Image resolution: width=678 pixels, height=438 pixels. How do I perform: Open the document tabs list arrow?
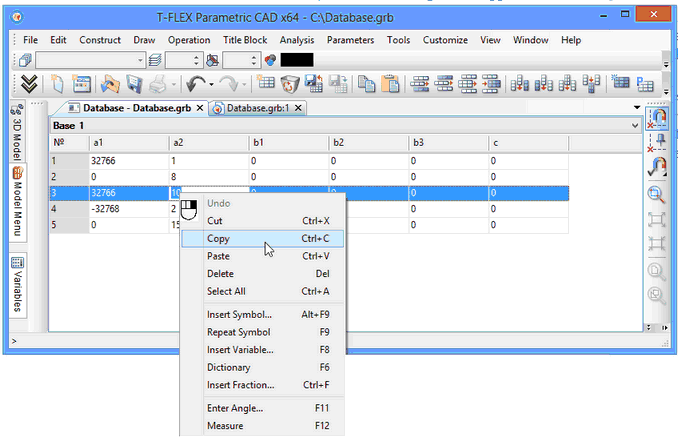pyautogui.click(x=636, y=107)
